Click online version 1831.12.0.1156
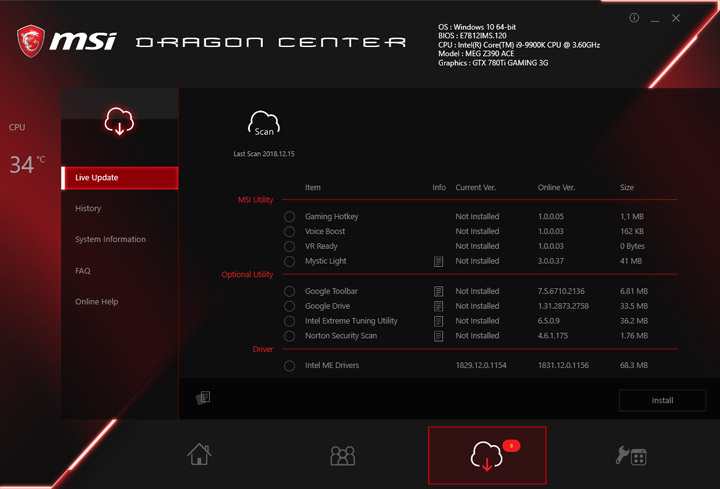720x489 pixels. (x=563, y=365)
